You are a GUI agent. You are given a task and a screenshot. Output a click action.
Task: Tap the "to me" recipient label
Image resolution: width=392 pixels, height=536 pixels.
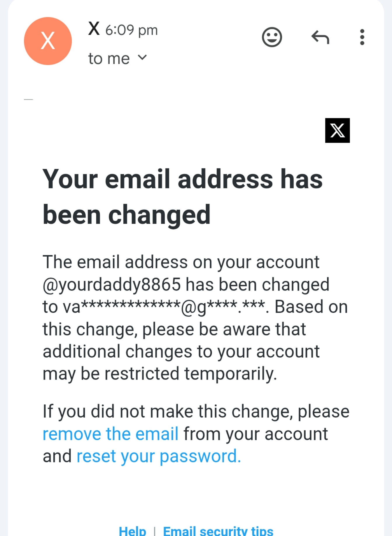[x=109, y=59]
